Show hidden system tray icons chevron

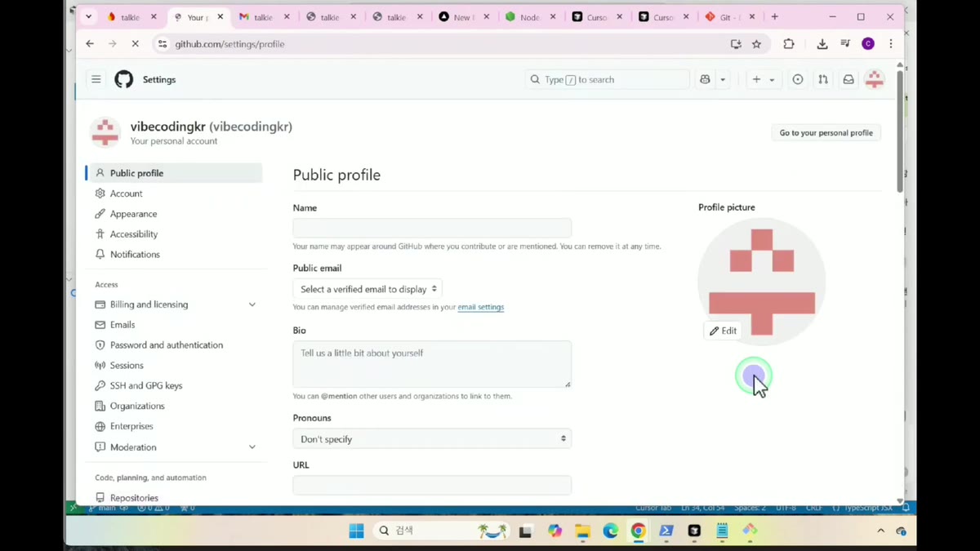coord(880,531)
